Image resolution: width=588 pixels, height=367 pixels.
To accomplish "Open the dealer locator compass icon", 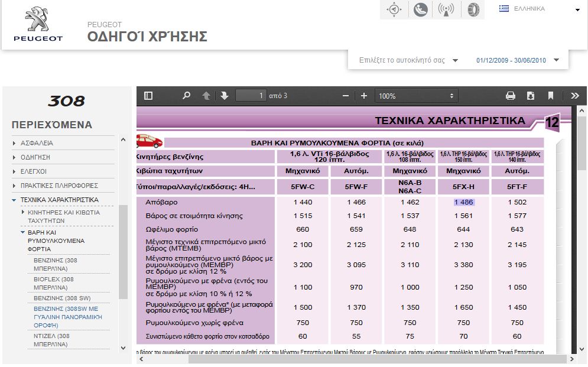I will 394,9.
